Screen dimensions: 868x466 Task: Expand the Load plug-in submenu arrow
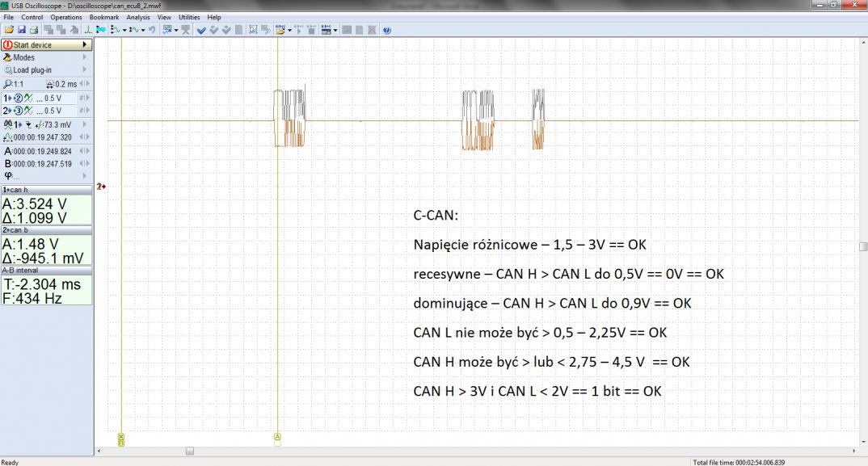click(84, 70)
